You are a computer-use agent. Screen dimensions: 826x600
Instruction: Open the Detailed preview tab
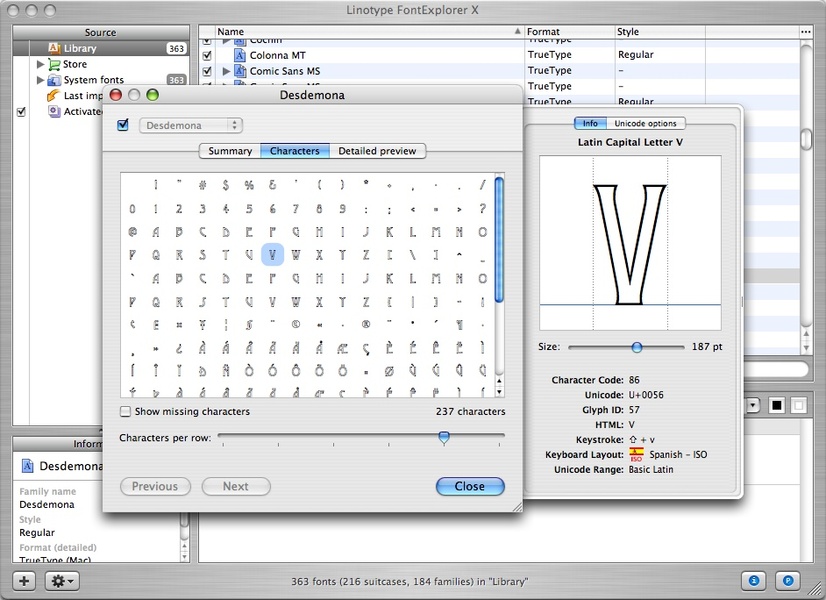click(376, 151)
